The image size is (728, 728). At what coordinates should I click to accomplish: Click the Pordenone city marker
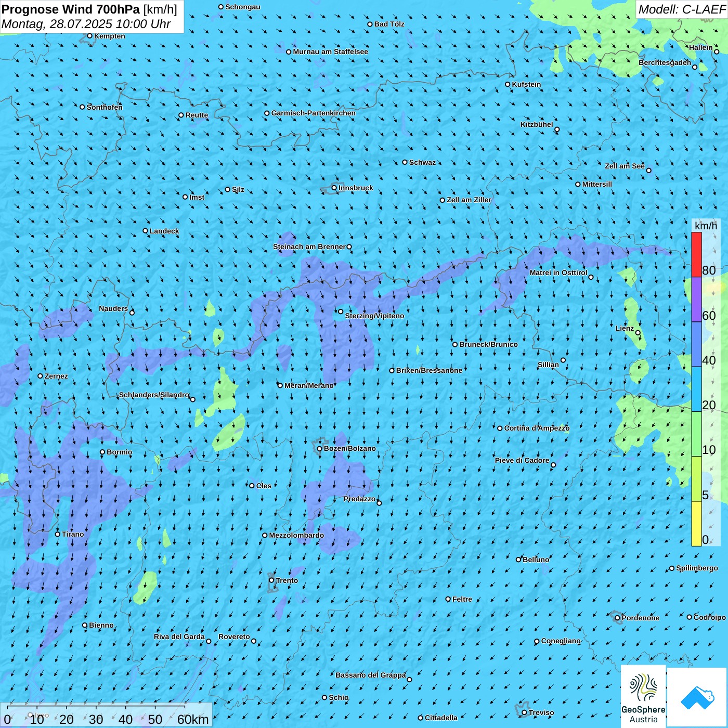click(x=617, y=618)
